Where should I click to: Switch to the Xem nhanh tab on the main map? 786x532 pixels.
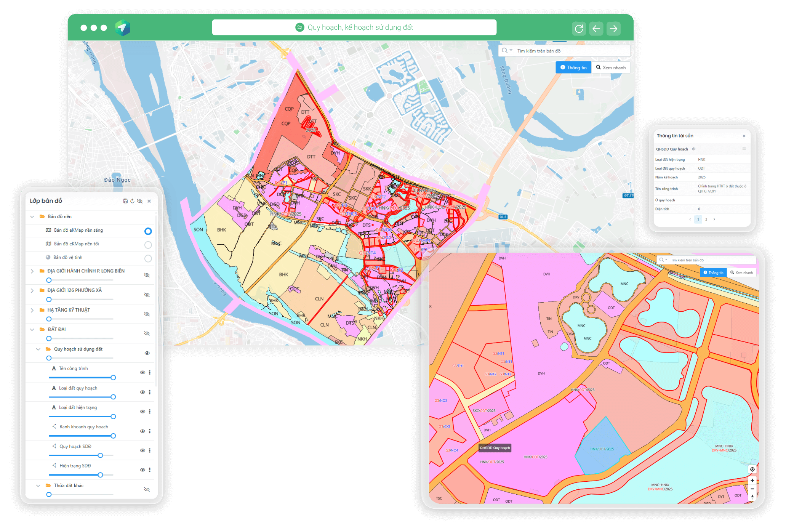(x=611, y=67)
